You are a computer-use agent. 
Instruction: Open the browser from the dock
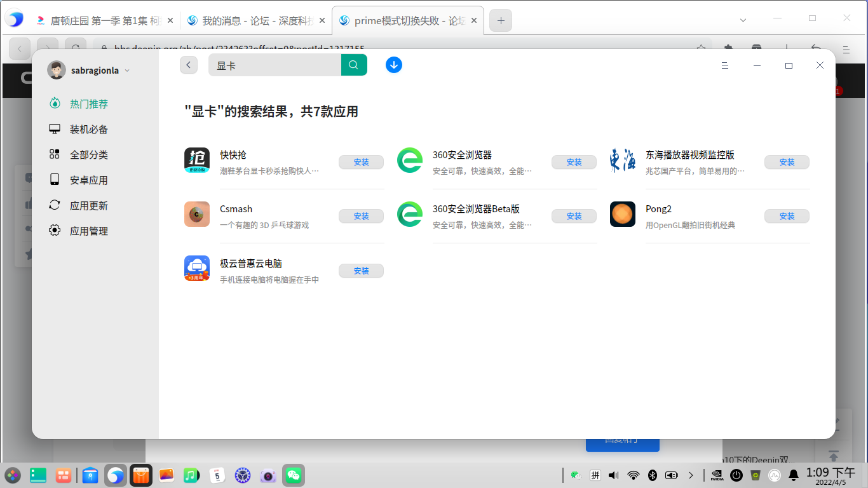pos(116,475)
